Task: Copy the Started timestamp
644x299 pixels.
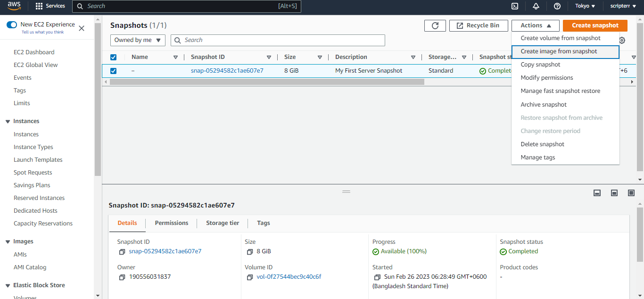Action: [x=377, y=277]
